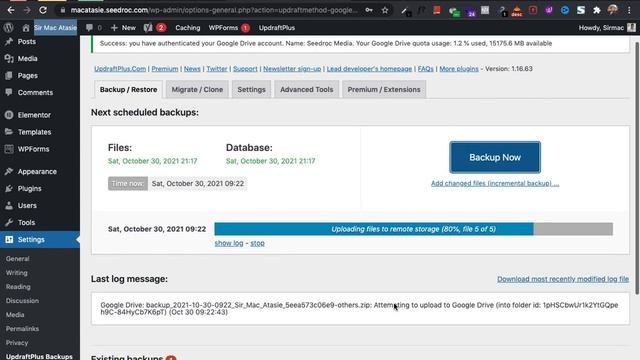Open Writing settings submenu
The height and width of the screenshot is (360, 640).
[17, 273]
